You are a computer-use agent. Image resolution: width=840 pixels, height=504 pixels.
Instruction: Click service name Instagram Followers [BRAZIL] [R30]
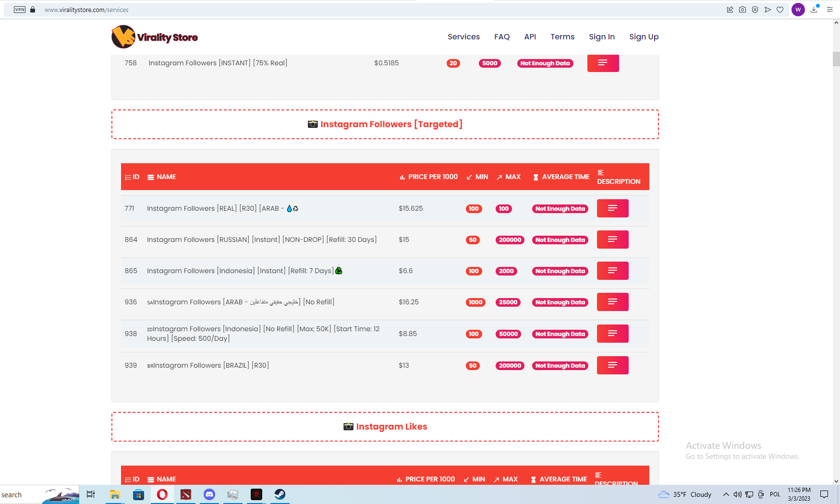[x=208, y=365]
